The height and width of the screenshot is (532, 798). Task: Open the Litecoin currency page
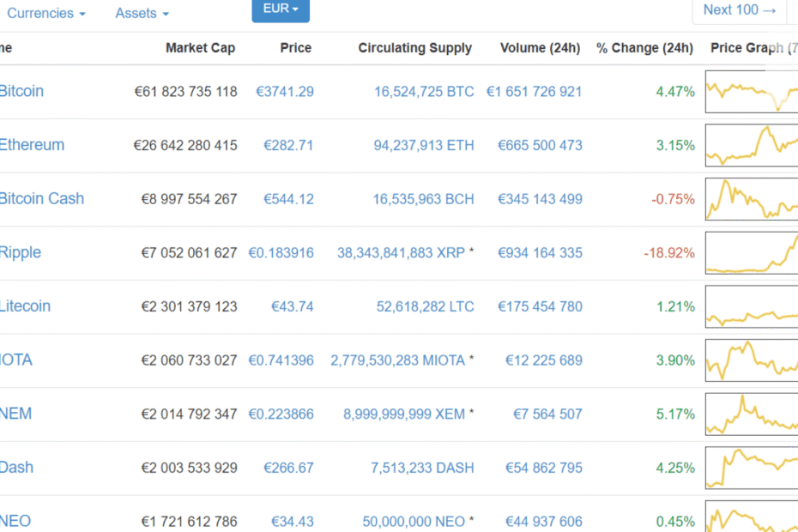tap(26, 306)
